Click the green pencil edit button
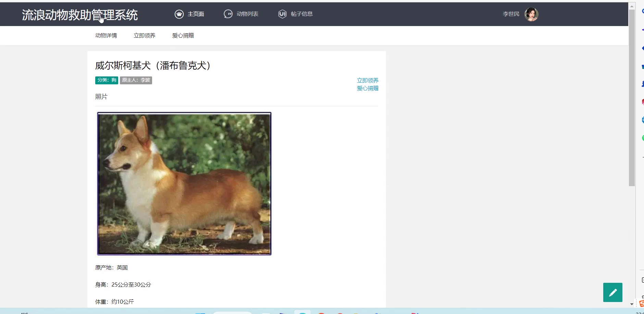 coord(613,292)
